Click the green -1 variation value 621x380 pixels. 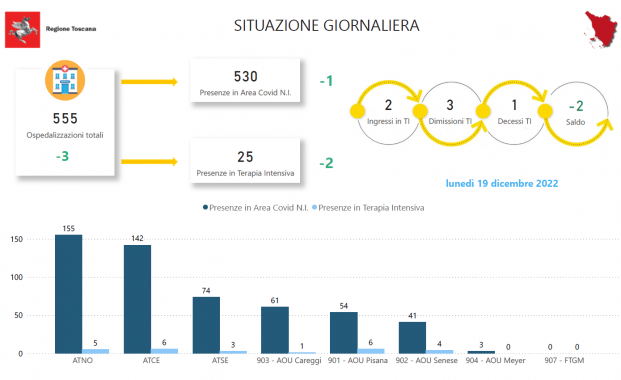[326, 81]
